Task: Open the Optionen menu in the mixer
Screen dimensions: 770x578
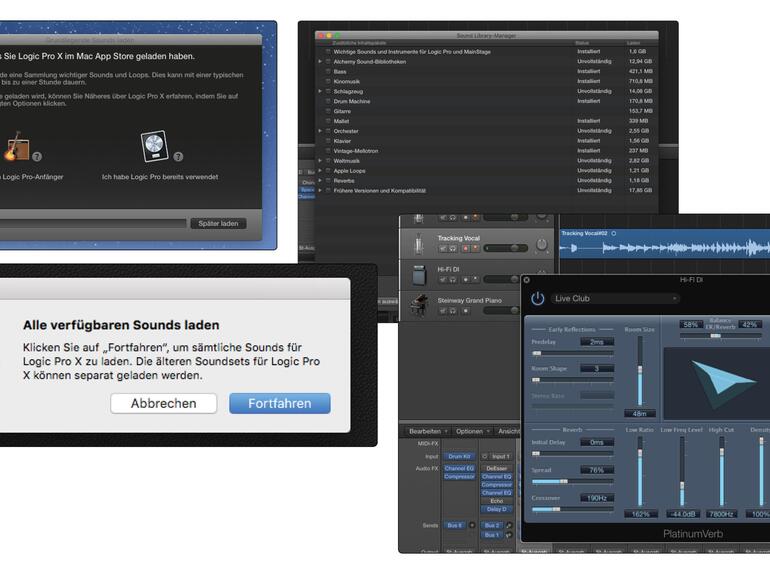Action: [472, 431]
